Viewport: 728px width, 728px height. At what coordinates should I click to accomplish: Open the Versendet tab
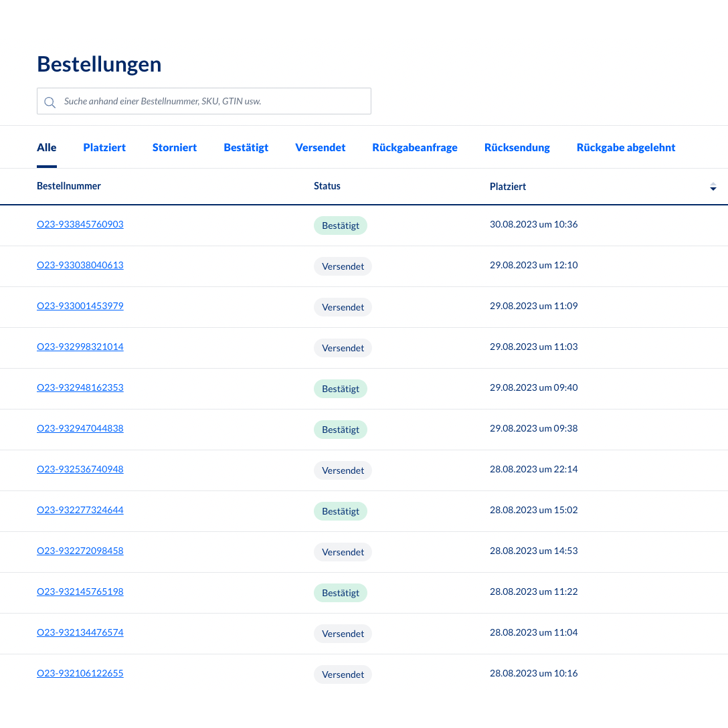(x=320, y=147)
